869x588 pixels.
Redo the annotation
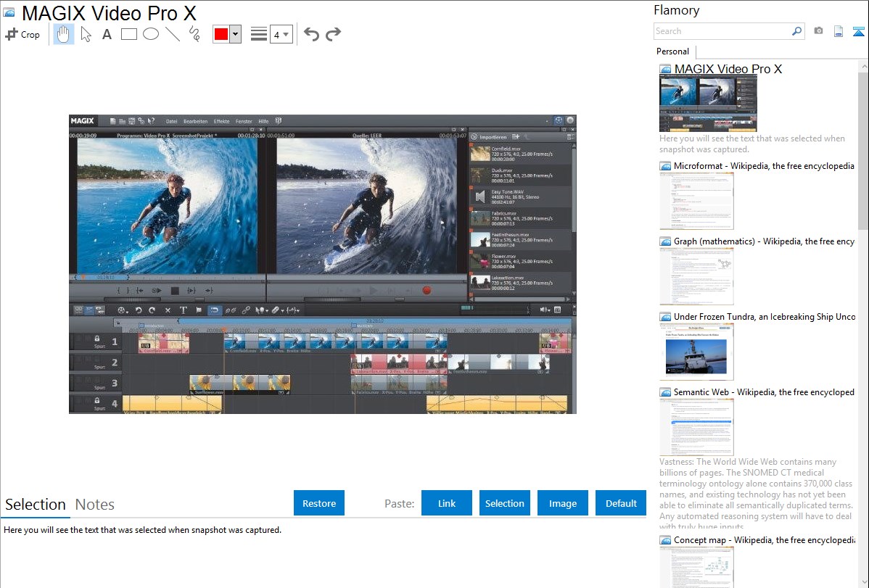(x=333, y=34)
